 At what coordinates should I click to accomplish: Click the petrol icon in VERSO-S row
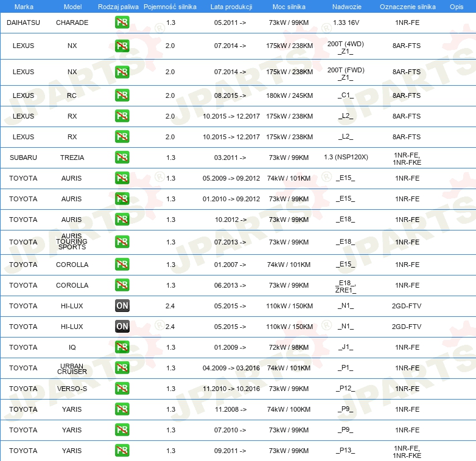pos(122,388)
